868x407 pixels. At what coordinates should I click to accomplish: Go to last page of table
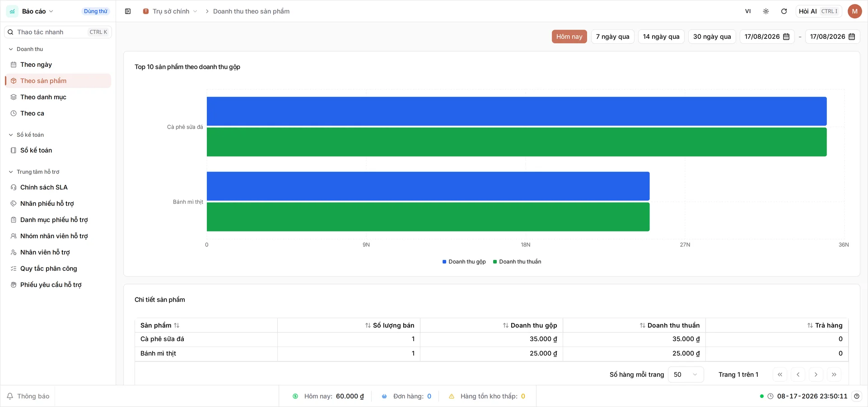pos(834,375)
